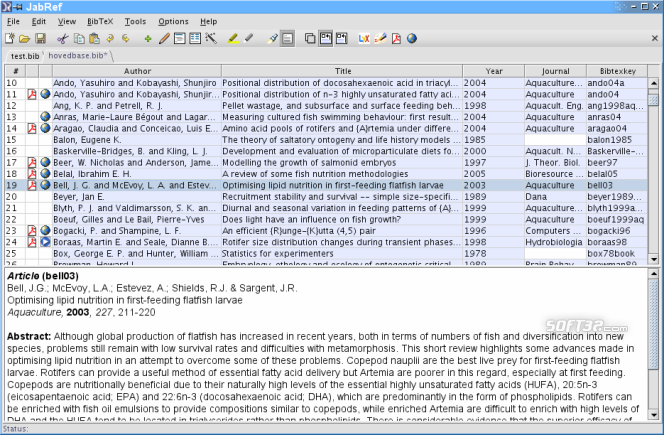The height and width of the screenshot is (435, 664).
Task: Toggle the pressed panel icon left of LyX
Action: pos(326,39)
